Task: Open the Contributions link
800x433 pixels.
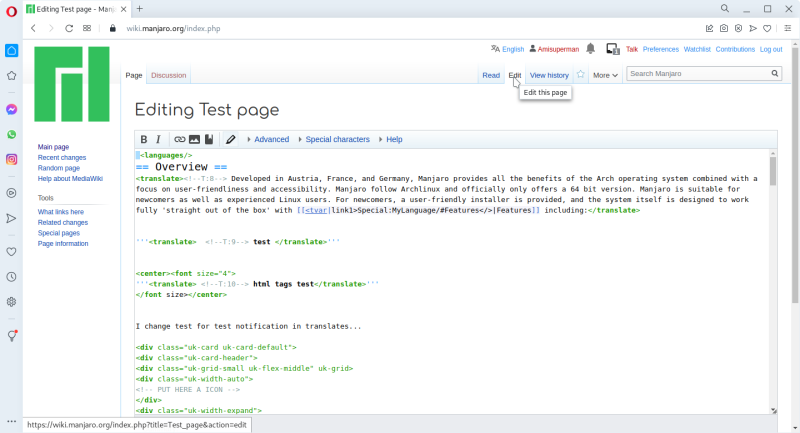Action: [735, 49]
